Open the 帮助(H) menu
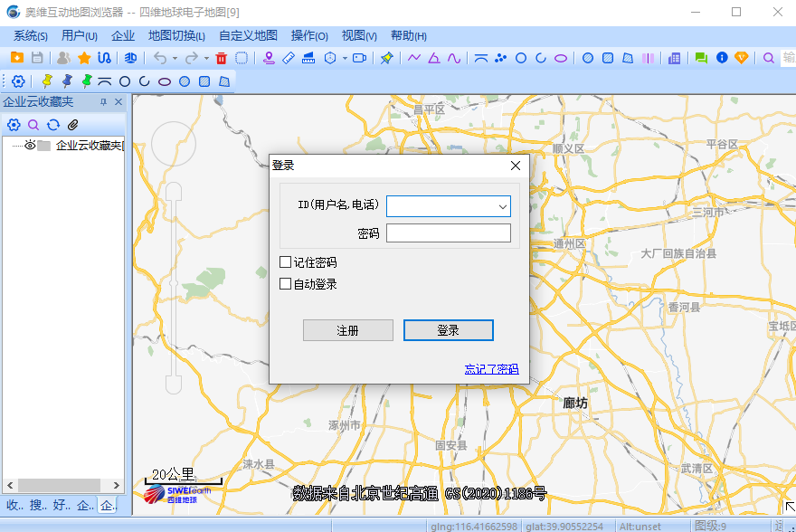Viewport: 796px width, 532px height. click(407, 36)
